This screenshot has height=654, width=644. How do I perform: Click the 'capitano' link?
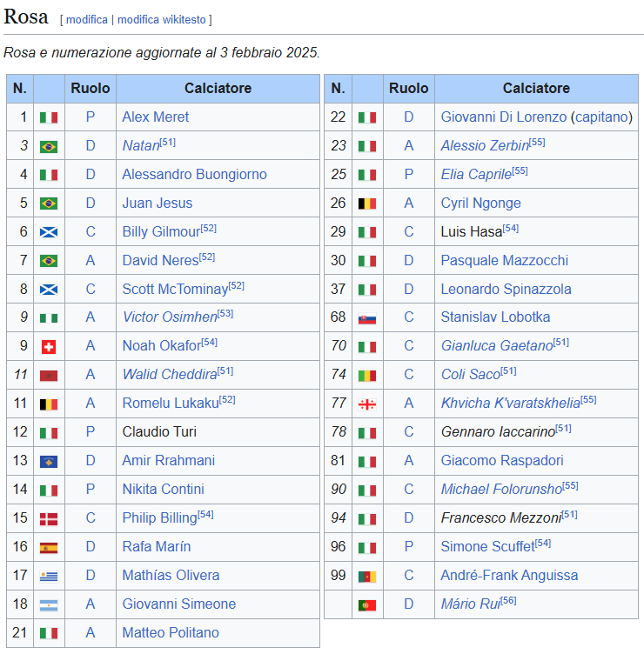602,117
